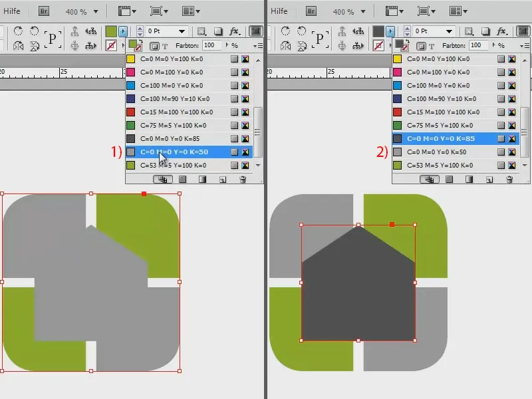Open the fx effects menu in right window

pos(502,31)
